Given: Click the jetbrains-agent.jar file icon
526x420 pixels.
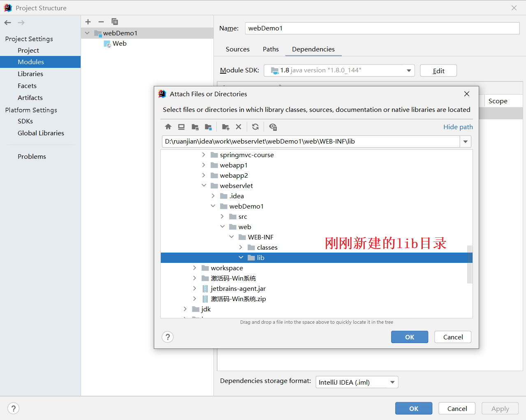Looking at the screenshot, I should pyautogui.click(x=205, y=289).
